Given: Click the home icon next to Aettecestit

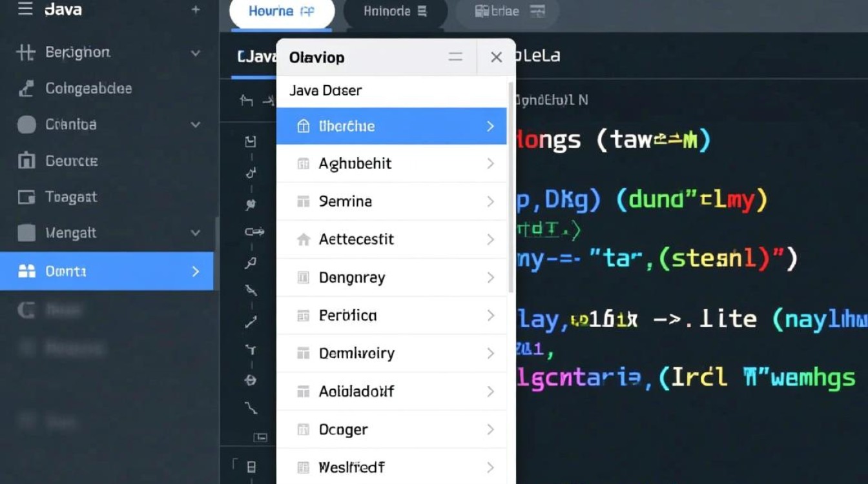Looking at the screenshot, I should pos(303,240).
